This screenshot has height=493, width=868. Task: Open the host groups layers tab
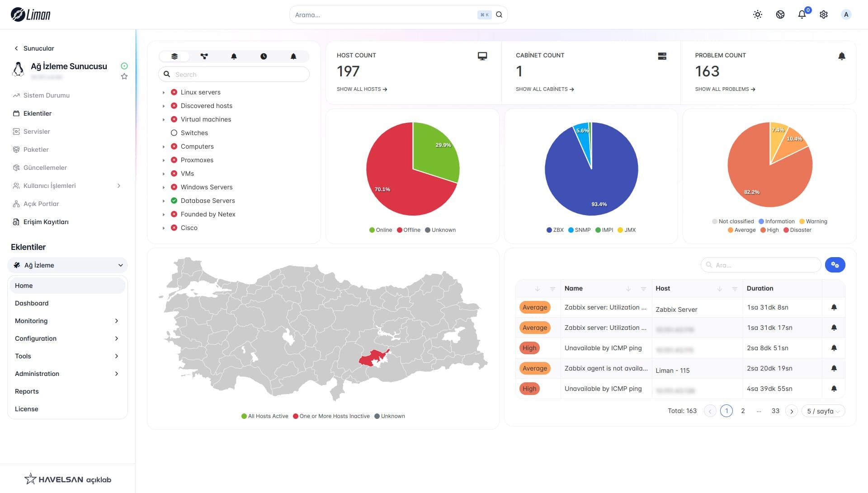174,56
